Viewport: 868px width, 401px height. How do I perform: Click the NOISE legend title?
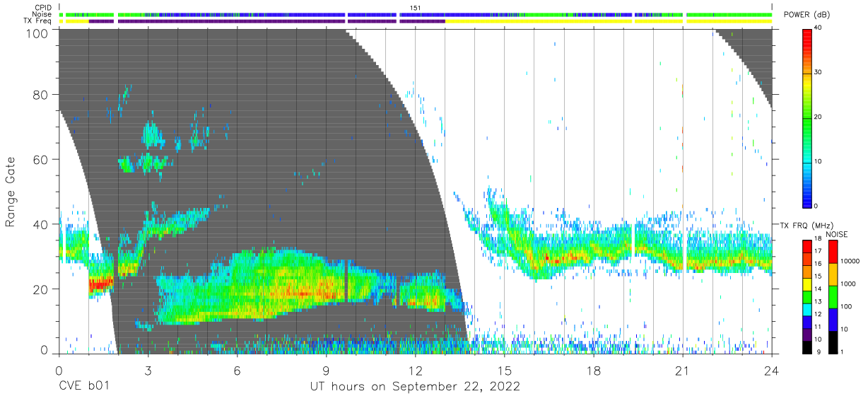point(838,234)
